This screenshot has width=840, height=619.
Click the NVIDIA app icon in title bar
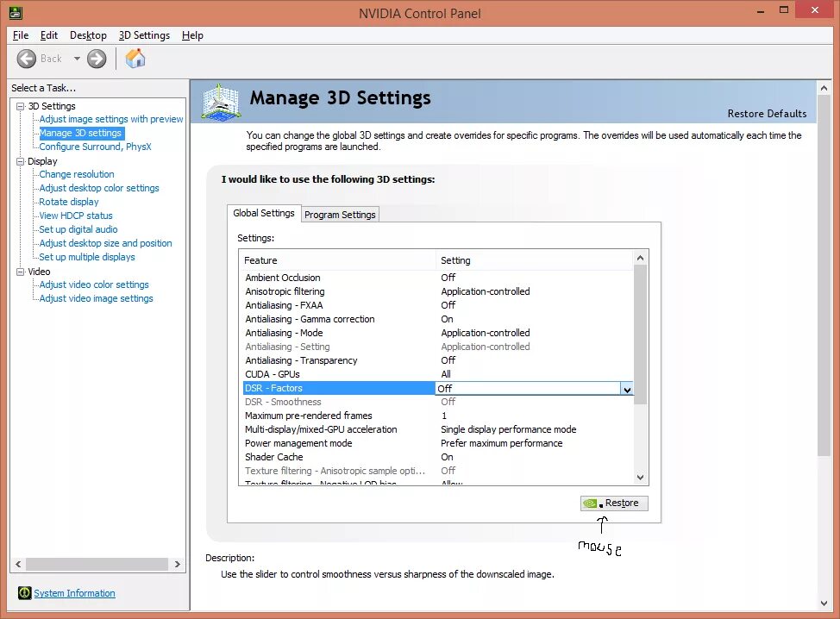[x=16, y=12]
